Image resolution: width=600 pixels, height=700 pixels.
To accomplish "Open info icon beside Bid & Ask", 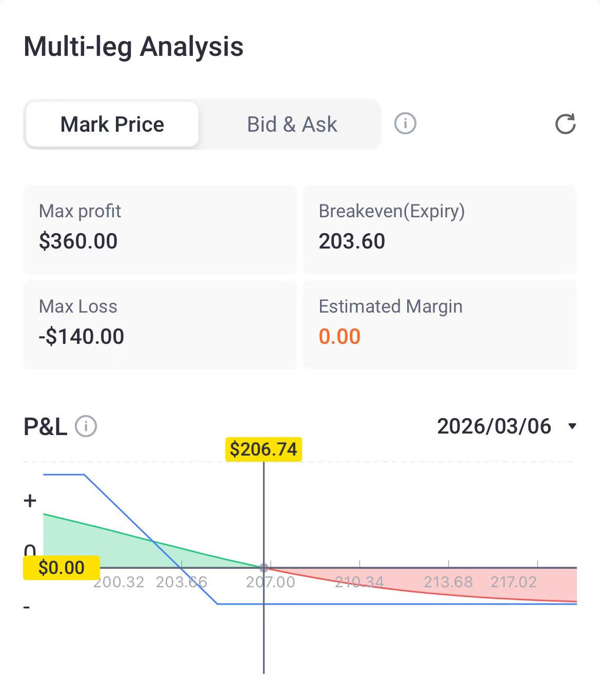I will point(405,124).
